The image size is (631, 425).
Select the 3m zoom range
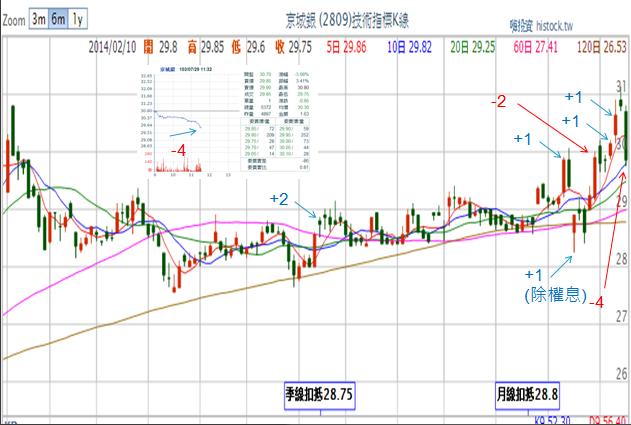[x=36, y=18]
